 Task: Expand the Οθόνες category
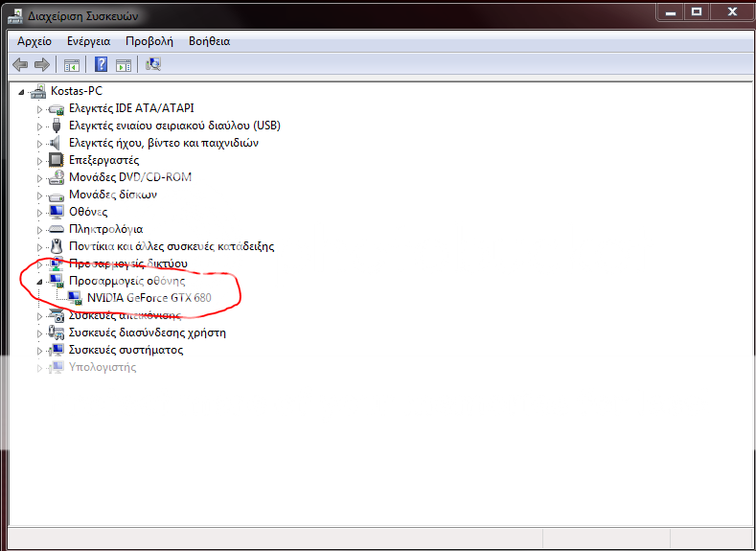click(40, 212)
